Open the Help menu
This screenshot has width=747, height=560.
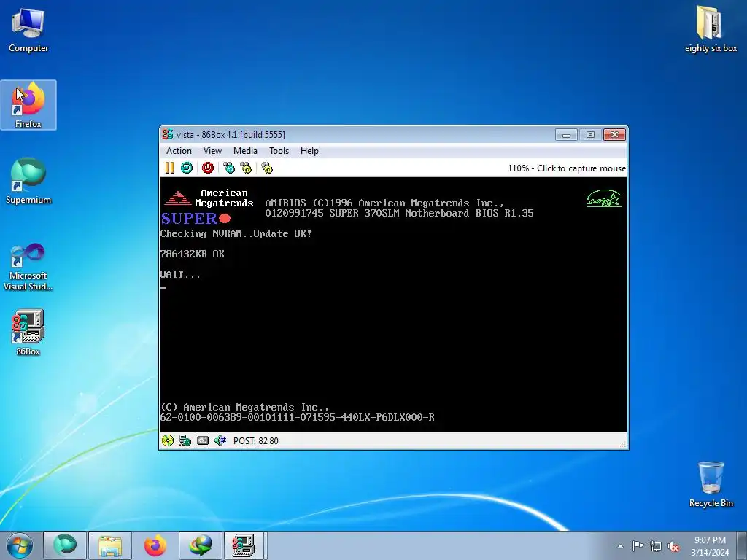click(309, 150)
